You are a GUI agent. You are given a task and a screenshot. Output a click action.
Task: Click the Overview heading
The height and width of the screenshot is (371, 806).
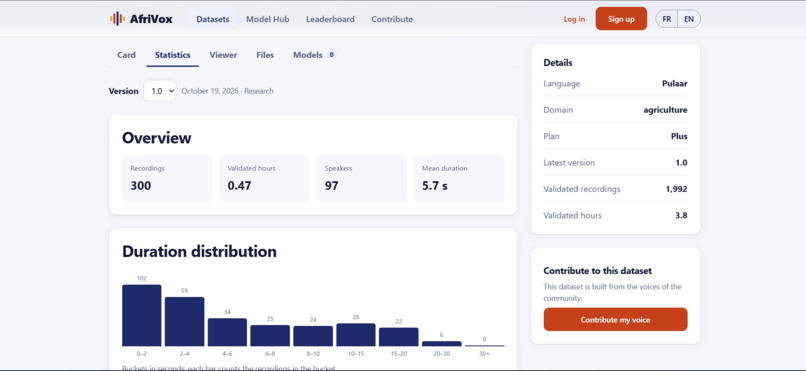pyautogui.click(x=157, y=138)
